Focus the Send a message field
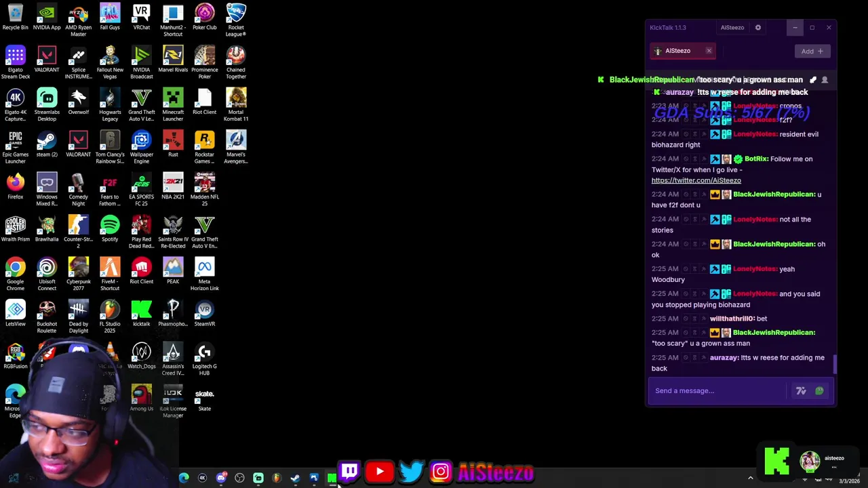This screenshot has height=488, width=868. [717, 391]
